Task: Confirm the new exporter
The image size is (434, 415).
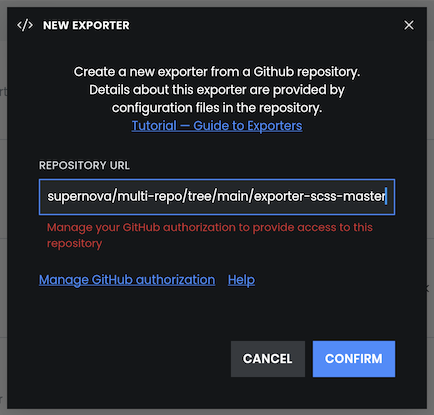Action: [x=354, y=359]
